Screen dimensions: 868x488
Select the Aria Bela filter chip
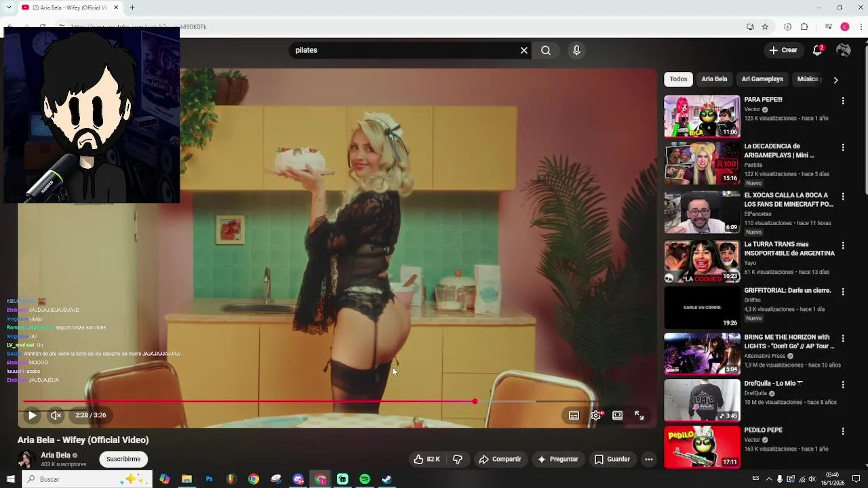pyautogui.click(x=714, y=79)
